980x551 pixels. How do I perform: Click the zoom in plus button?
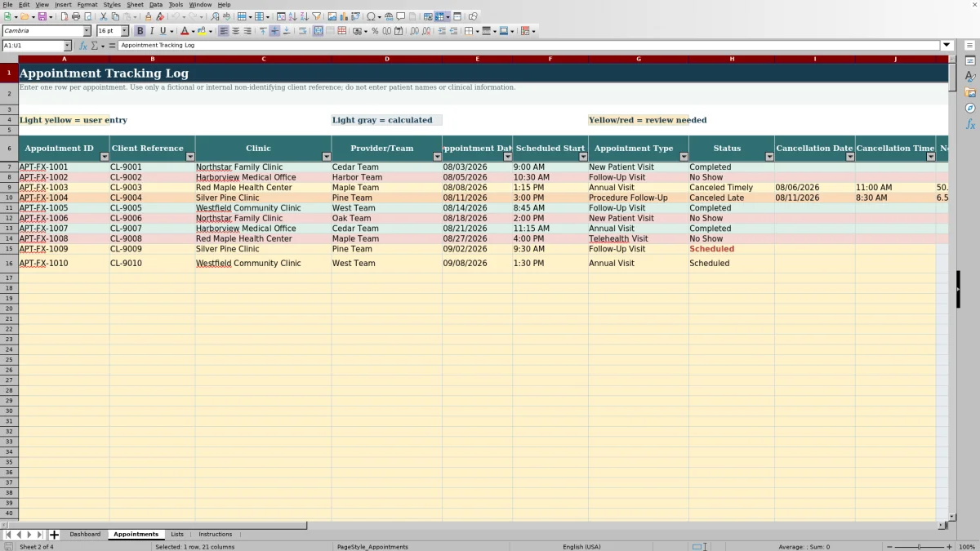[x=948, y=547]
